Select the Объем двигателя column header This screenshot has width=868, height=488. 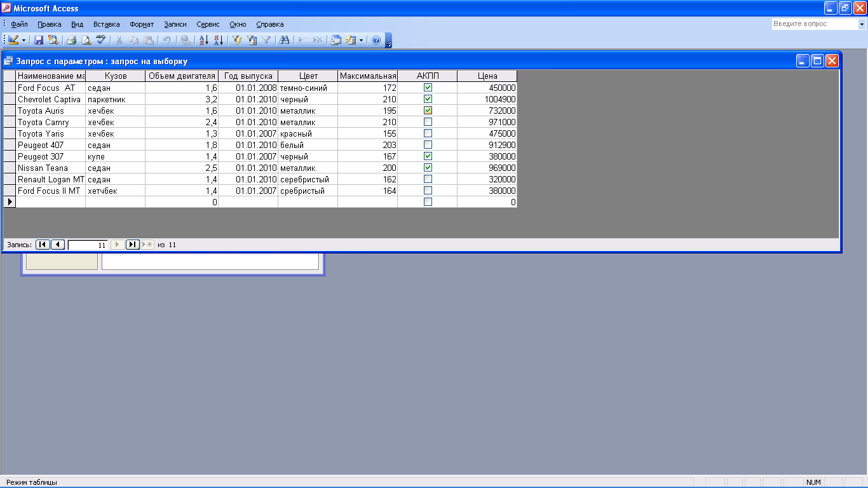pyautogui.click(x=182, y=76)
